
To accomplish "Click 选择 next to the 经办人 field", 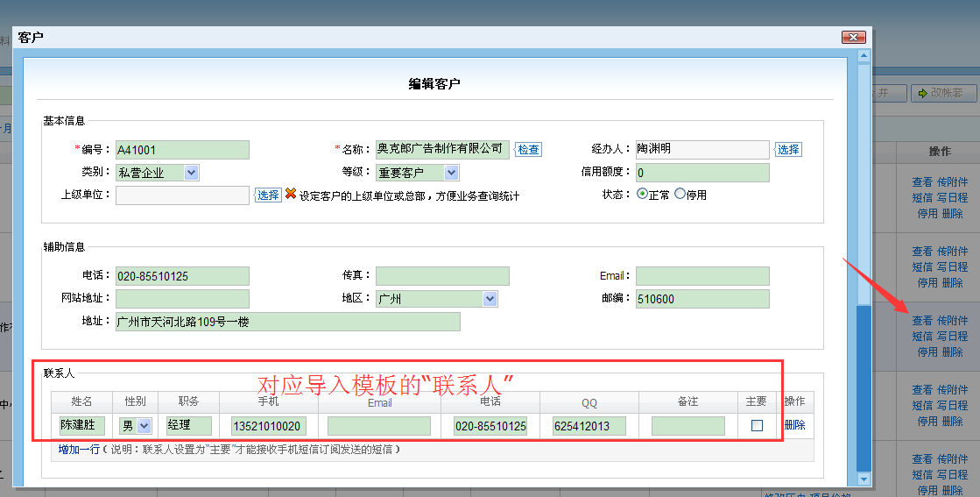I will [x=788, y=150].
